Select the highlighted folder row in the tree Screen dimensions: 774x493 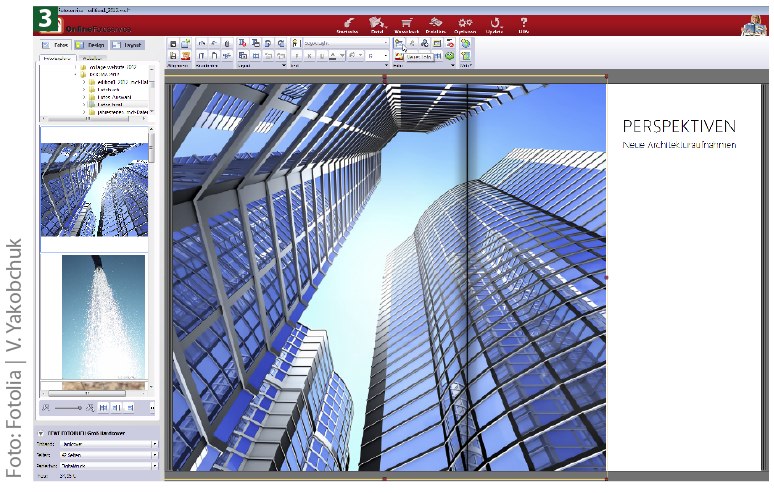tap(117, 105)
